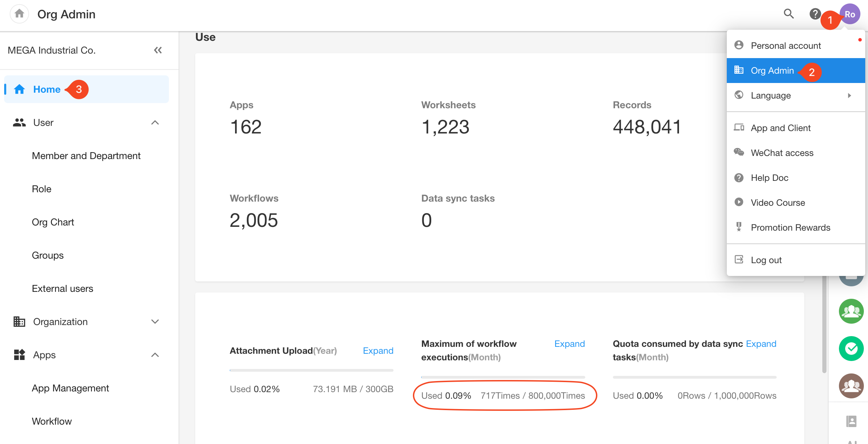Collapse sidebar with double chevron icon

[x=158, y=50]
